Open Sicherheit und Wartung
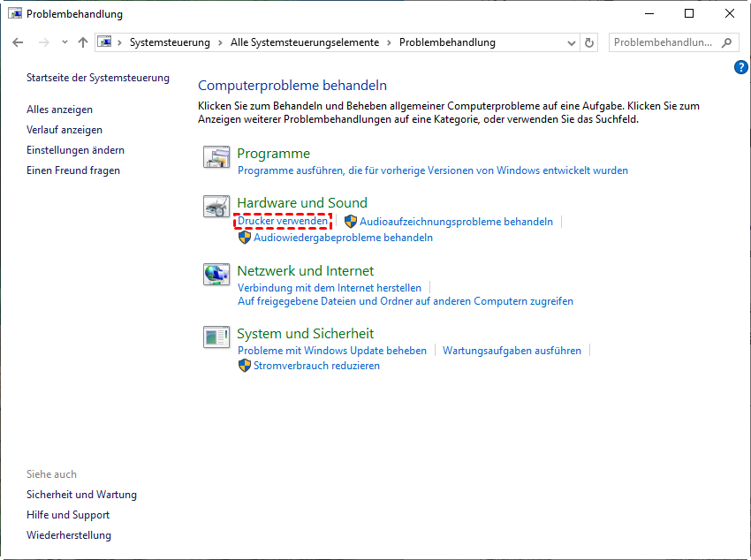The image size is (751, 560). (x=81, y=495)
